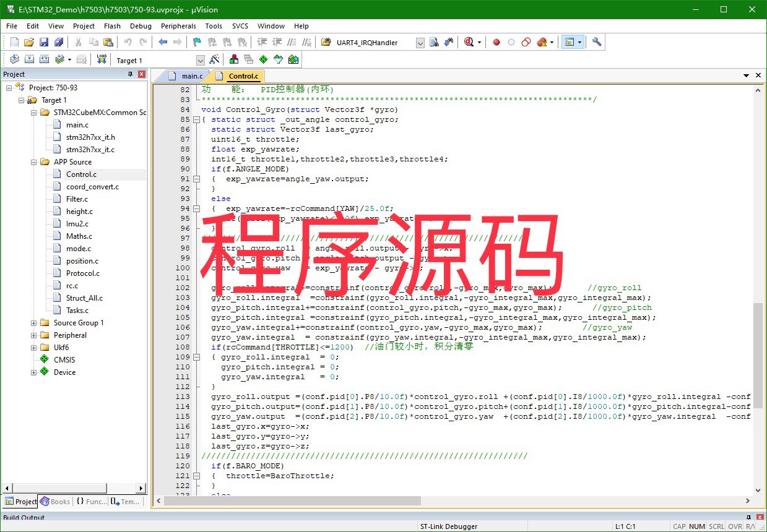Expand the Peripheral group
The height and width of the screenshot is (532, 767).
tap(34, 335)
